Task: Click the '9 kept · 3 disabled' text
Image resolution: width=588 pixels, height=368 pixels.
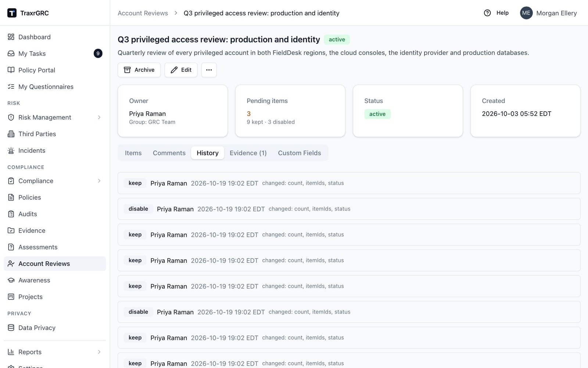Action: coord(271,122)
